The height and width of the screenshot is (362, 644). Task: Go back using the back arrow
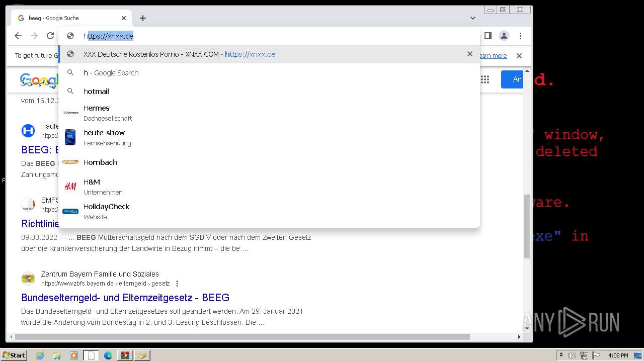(x=18, y=36)
